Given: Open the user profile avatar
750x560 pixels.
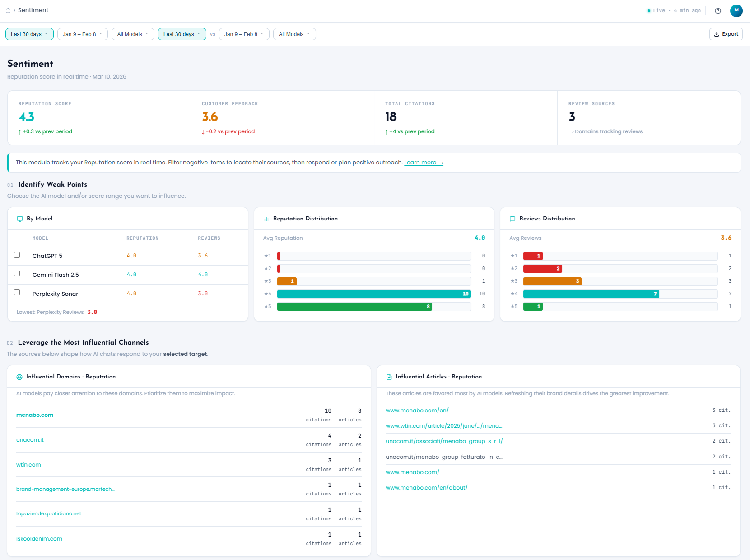Looking at the screenshot, I should point(736,10).
